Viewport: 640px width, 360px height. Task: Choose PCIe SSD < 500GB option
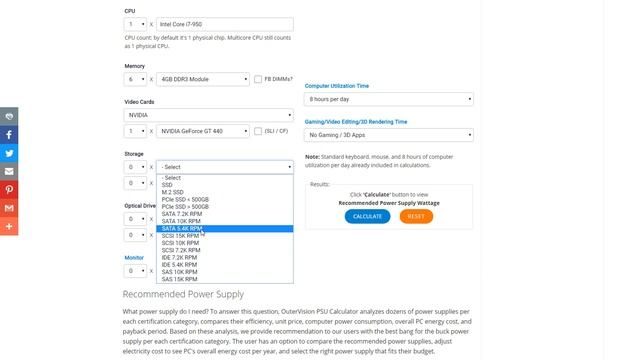225,200
